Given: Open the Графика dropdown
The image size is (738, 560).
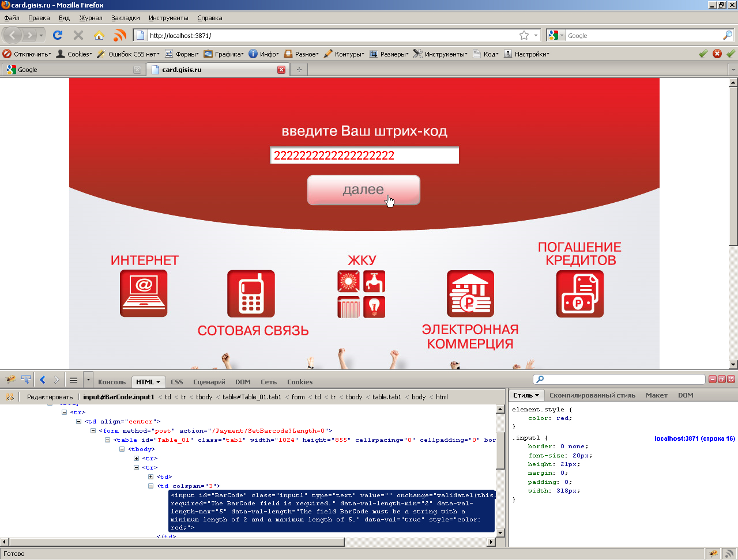Looking at the screenshot, I should pyautogui.click(x=224, y=54).
